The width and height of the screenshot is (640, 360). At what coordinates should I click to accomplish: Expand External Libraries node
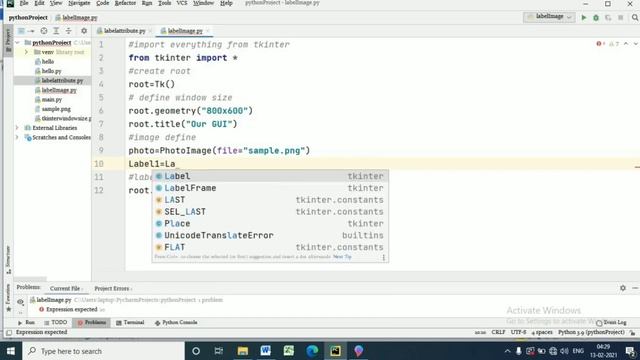pos(17,128)
